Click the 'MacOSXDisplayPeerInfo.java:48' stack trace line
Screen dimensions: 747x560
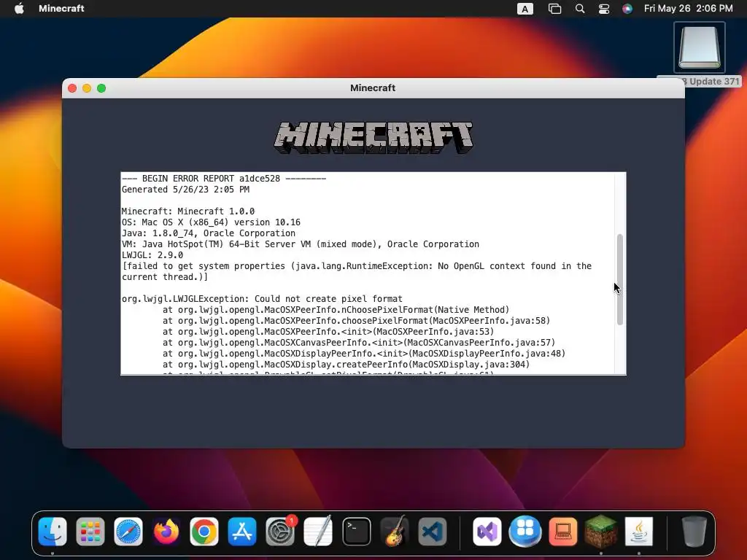tap(364, 354)
